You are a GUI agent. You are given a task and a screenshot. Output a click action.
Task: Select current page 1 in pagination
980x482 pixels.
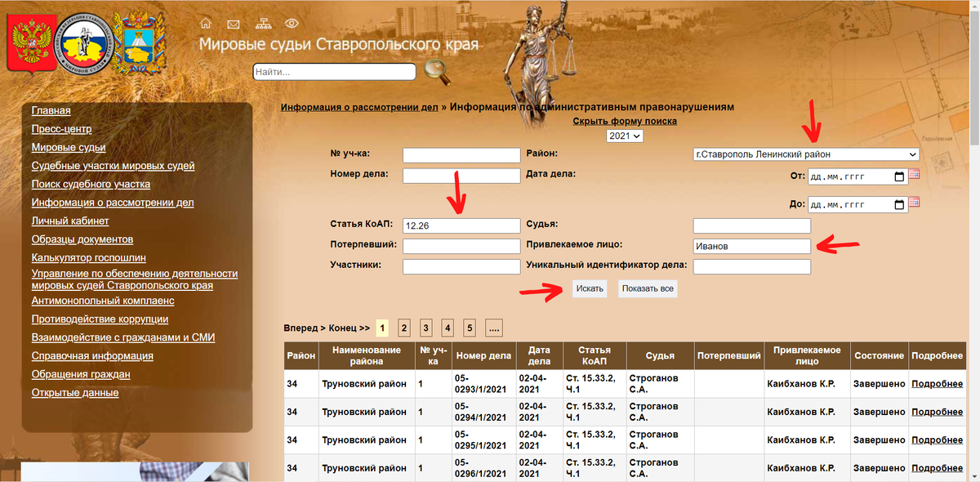tap(381, 328)
